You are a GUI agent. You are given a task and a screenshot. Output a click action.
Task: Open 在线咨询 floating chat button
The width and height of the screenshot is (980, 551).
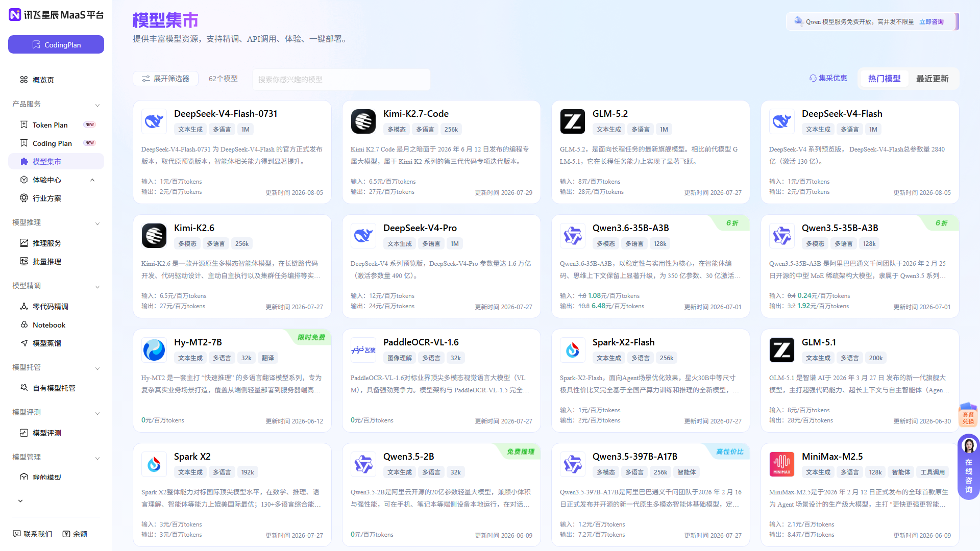tap(968, 467)
